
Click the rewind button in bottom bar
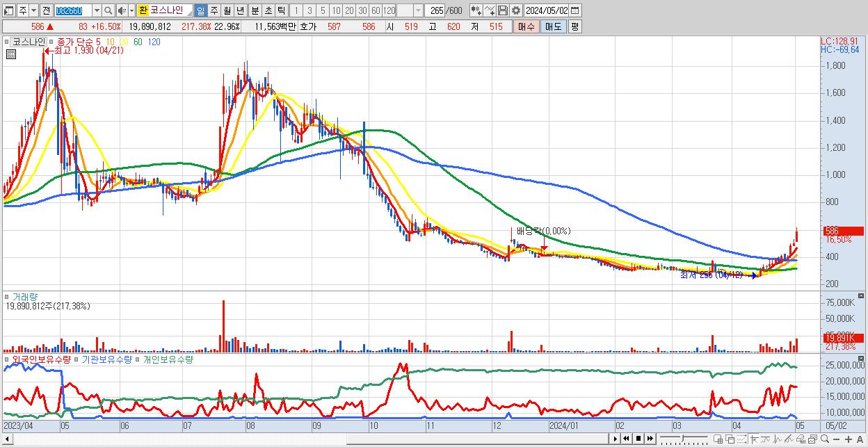[x=626, y=439]
